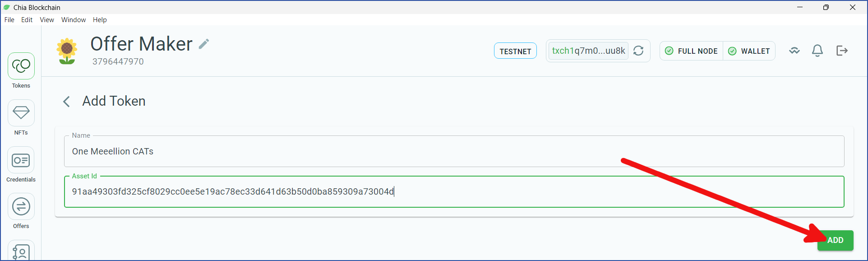This screenshot has width=868, height=261.
Task: Open the File menu
Action: tap(9, 20)
